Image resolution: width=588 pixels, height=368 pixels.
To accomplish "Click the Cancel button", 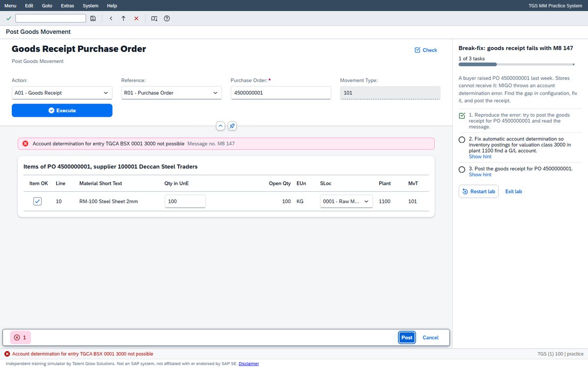I will click(x=431, y=338).
